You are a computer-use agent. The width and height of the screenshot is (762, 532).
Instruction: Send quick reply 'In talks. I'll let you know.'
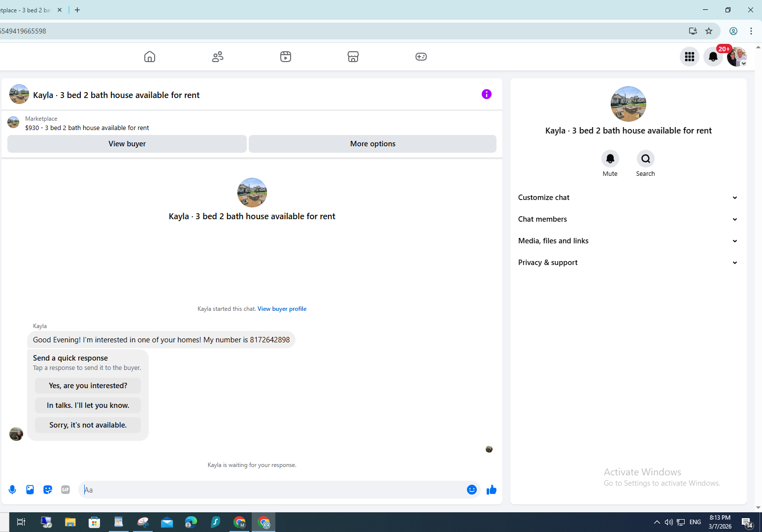(x=88, y=405)
